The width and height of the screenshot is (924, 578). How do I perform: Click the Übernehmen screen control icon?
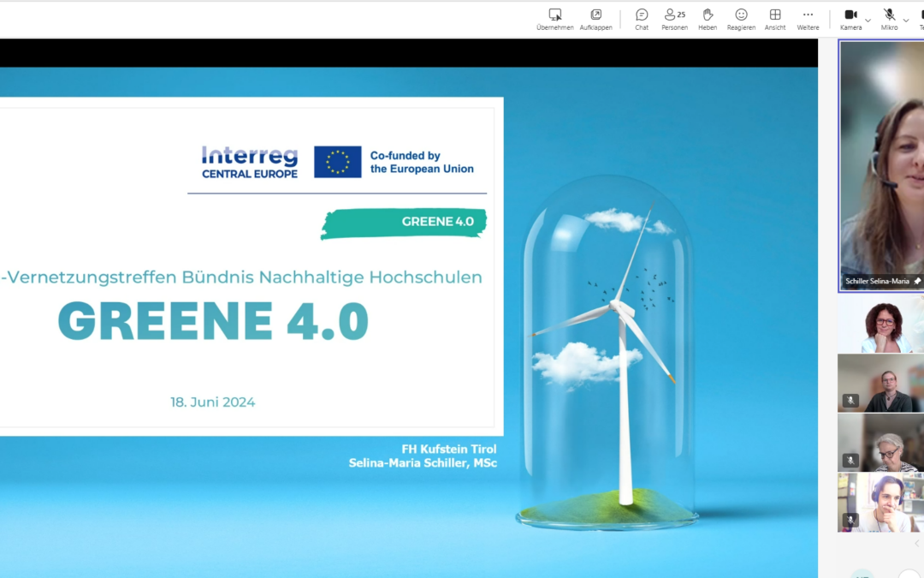coord(554,15)
